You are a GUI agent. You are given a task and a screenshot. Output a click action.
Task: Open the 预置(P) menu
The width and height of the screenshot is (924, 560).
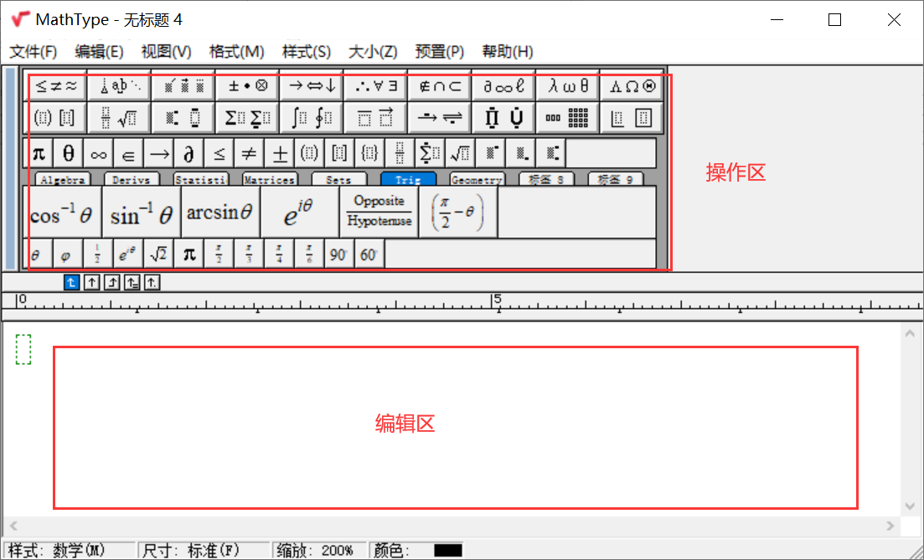(x=440, y=52)
